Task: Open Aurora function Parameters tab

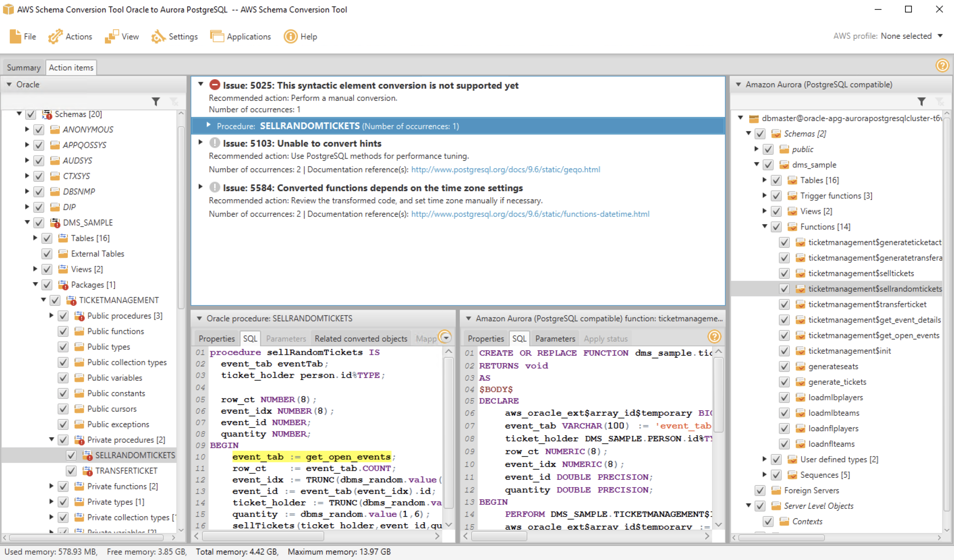Action: point(555,338)
